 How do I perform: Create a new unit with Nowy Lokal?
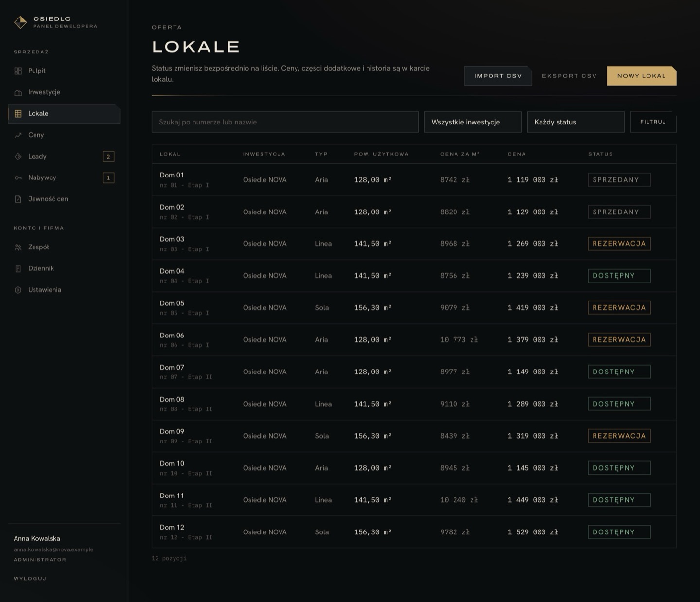click(641, 76)
